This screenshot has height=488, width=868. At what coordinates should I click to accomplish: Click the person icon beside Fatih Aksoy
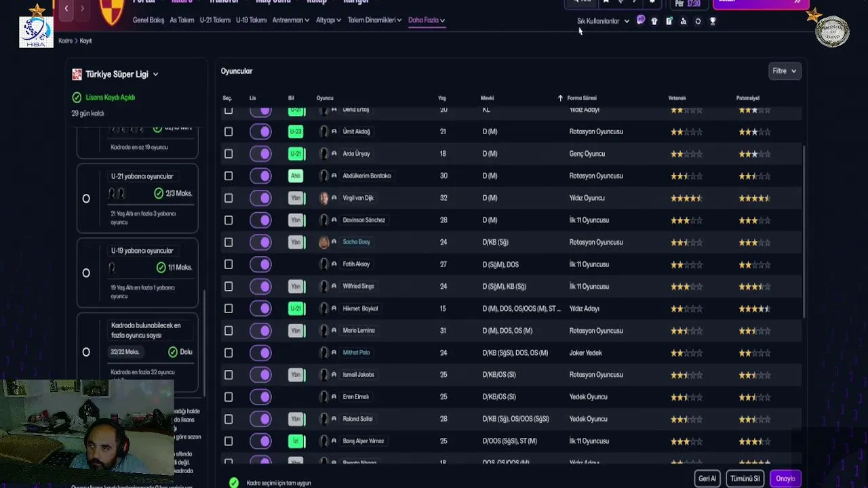click(x=334, y=264)
